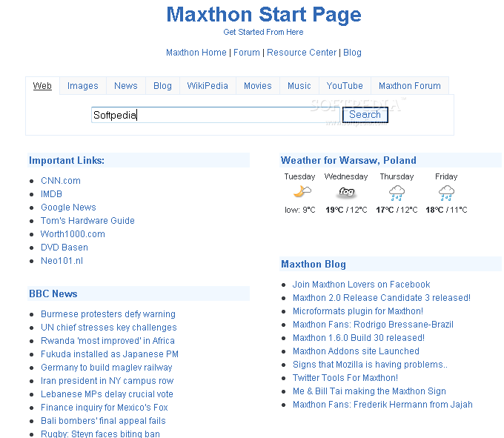The image size is (504, 438).
Task: Click Tuesday's moon and cloud weather icon
Action: coord(302,191)
